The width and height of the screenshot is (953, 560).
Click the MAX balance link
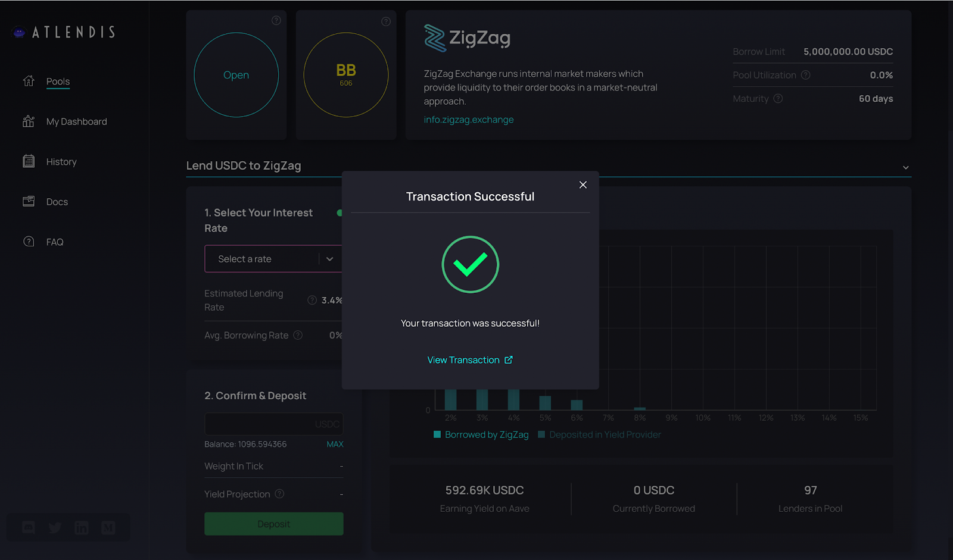pos(335,445)
